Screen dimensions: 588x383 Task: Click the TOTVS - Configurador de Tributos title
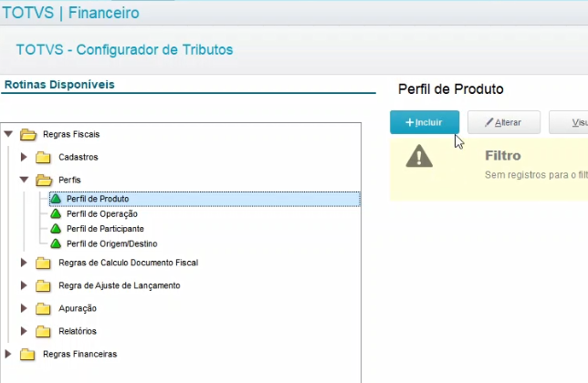click(x=124, y=49)
